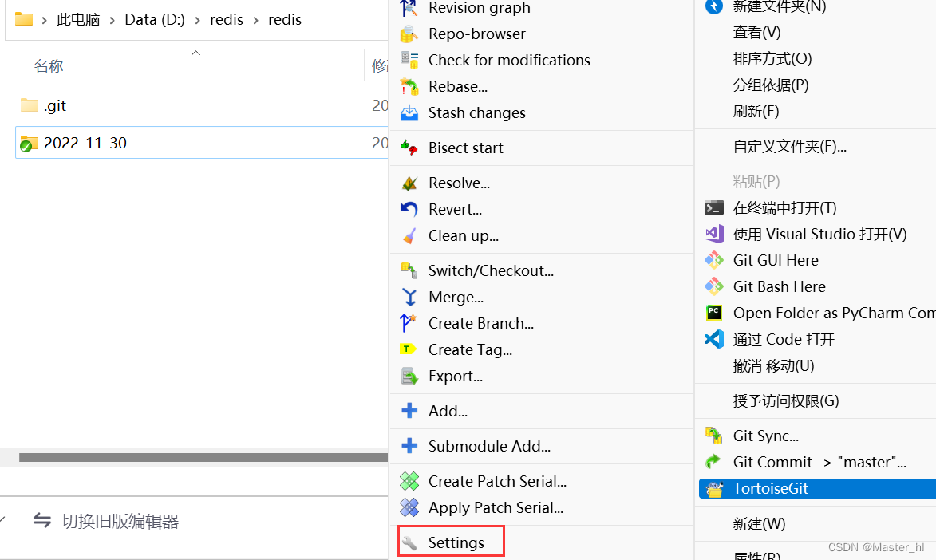Choose Check for modifications

(541, 61)
